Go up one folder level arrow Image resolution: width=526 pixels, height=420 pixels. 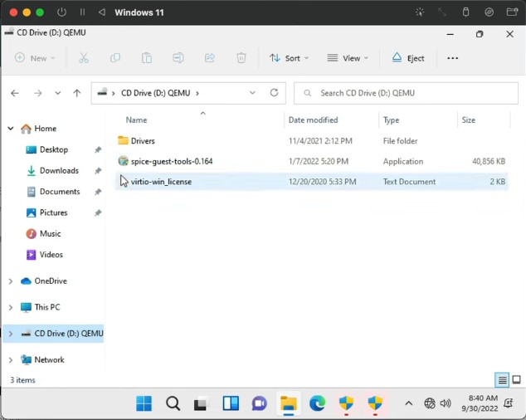click(x=77, y=93)
